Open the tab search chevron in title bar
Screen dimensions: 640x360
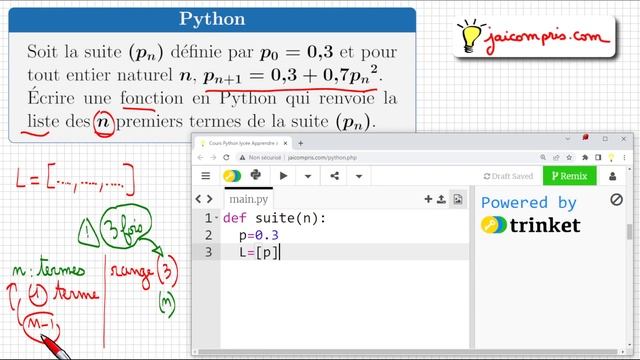(567, 139)
